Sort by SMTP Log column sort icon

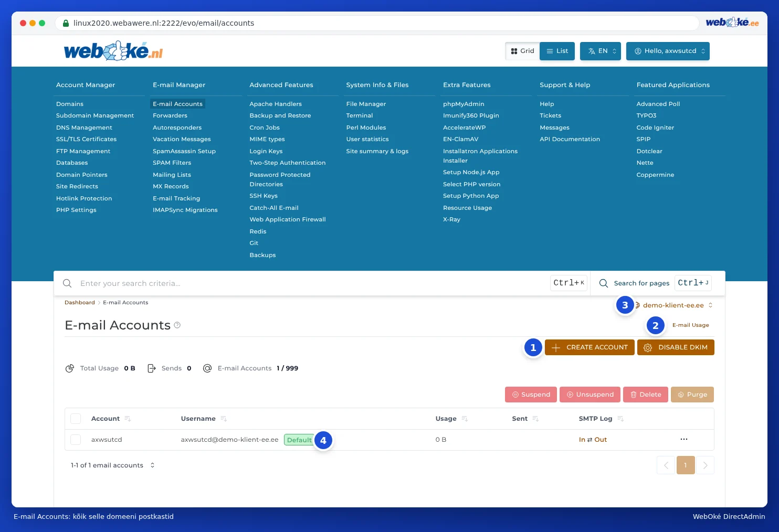(620, 419)
